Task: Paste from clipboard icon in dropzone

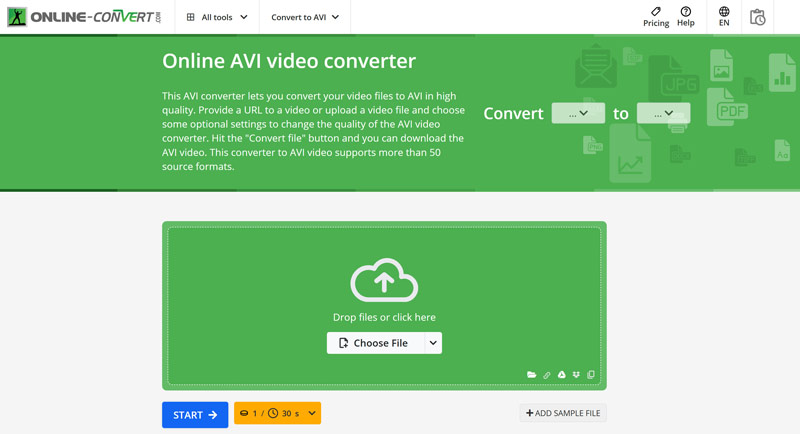Action: coord(591,375)
